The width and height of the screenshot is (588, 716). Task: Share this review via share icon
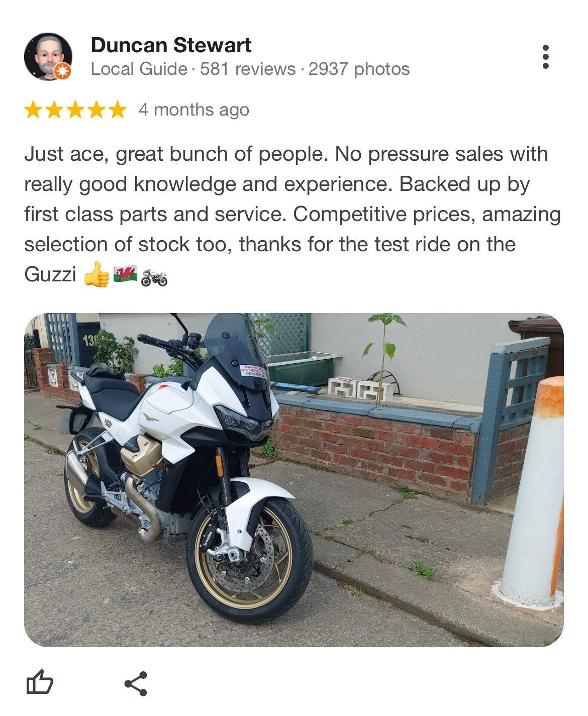point(136,683)
